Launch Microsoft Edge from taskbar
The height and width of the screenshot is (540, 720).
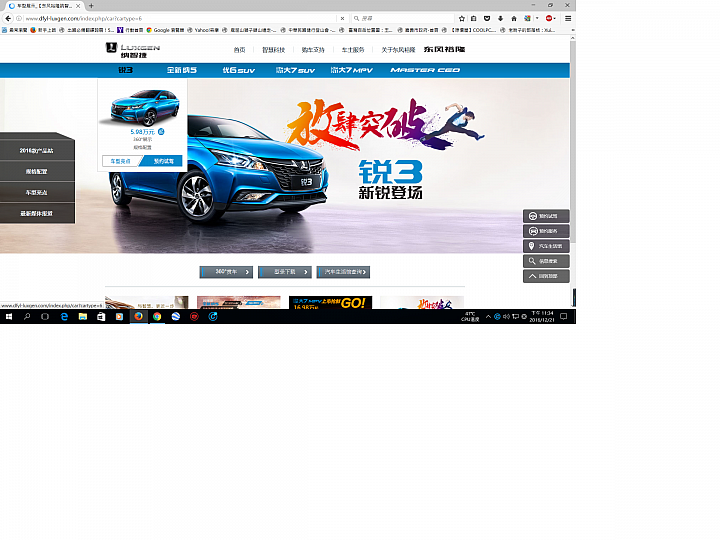[64, 316]
